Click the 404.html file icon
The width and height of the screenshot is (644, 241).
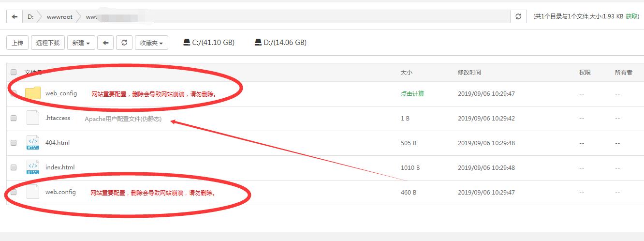click(x=33, y=143)
